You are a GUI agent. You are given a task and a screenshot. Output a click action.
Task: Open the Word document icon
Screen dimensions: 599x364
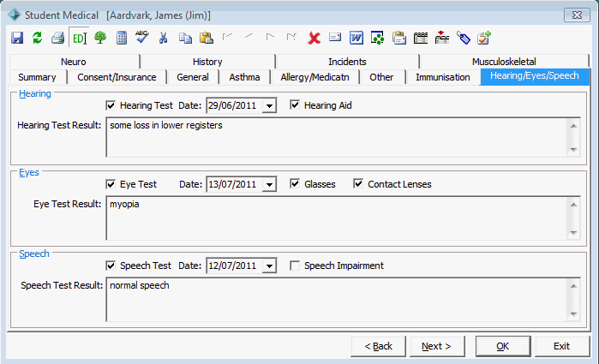click(356, 38)
